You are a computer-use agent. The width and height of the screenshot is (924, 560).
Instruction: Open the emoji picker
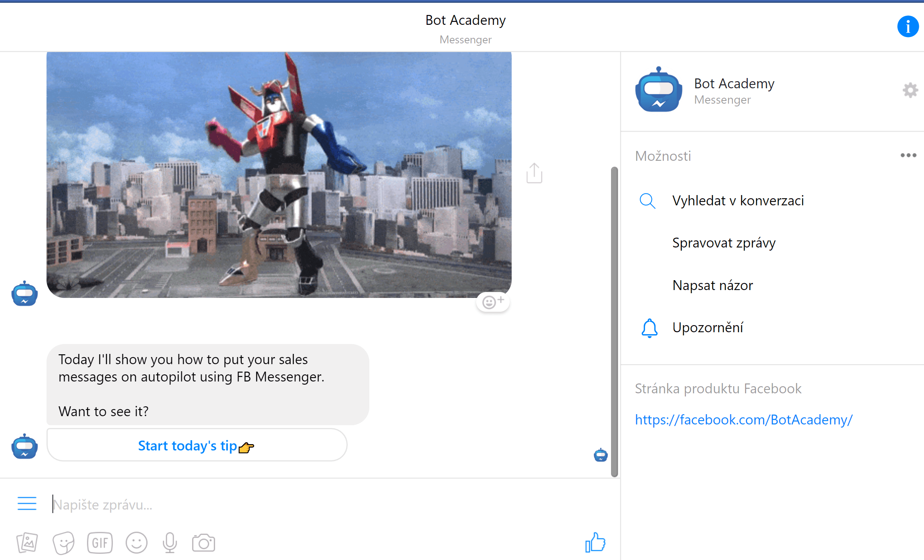[x=136, y=543]
